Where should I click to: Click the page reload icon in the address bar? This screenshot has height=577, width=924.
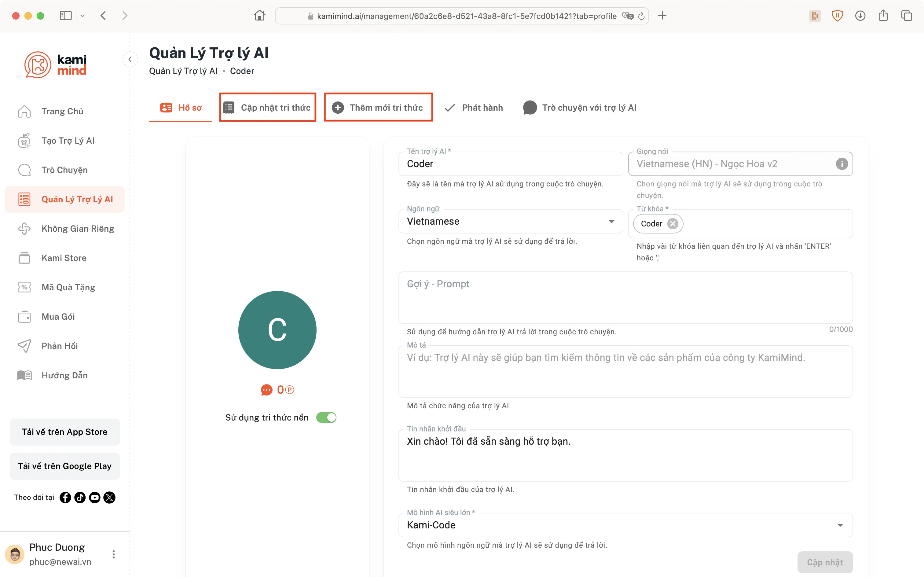pos(641,16)
